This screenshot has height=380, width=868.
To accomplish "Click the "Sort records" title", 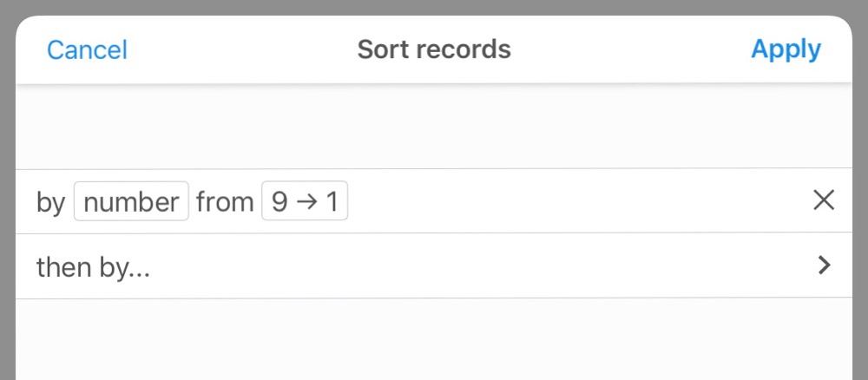I will (434, 49).
